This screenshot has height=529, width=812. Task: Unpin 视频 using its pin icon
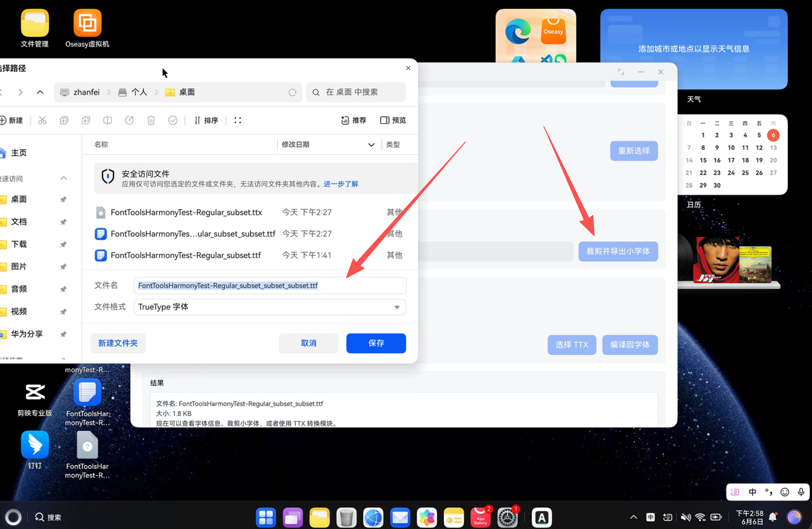[64, 312]
